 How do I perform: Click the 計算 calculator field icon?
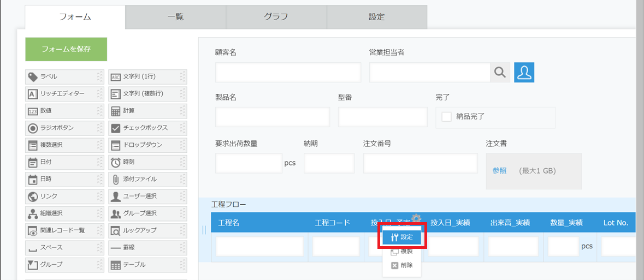[x=116, y=111]
